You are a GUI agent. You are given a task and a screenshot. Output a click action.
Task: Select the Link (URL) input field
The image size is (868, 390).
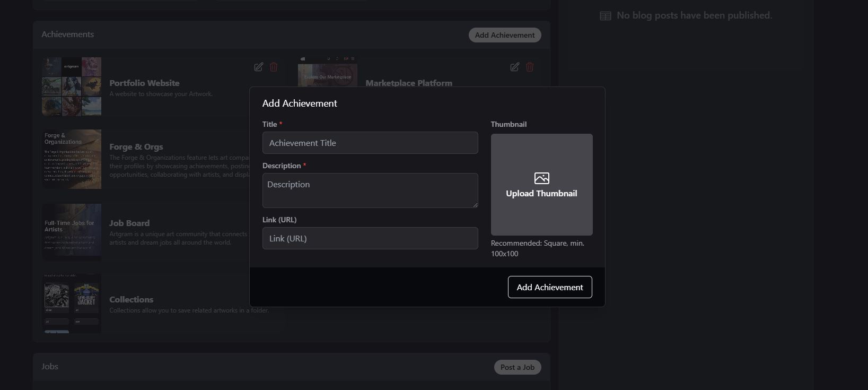pyautogui.click(x=370, y=238)
